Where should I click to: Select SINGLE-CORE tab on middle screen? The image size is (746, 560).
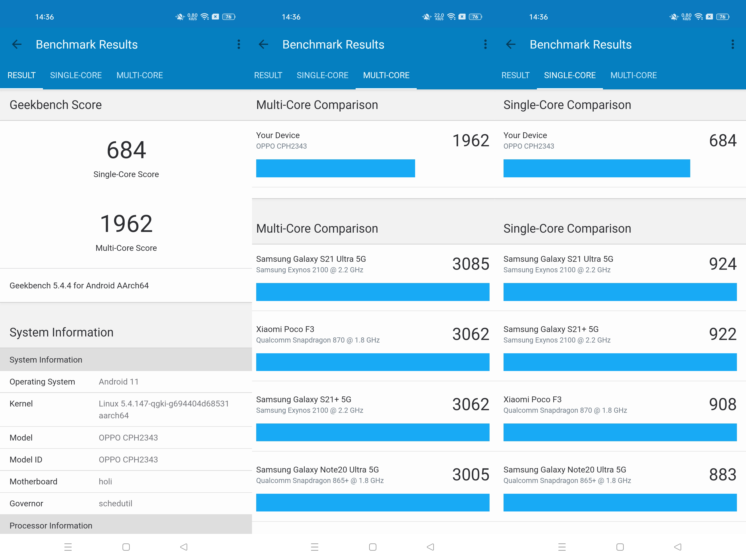322,75
